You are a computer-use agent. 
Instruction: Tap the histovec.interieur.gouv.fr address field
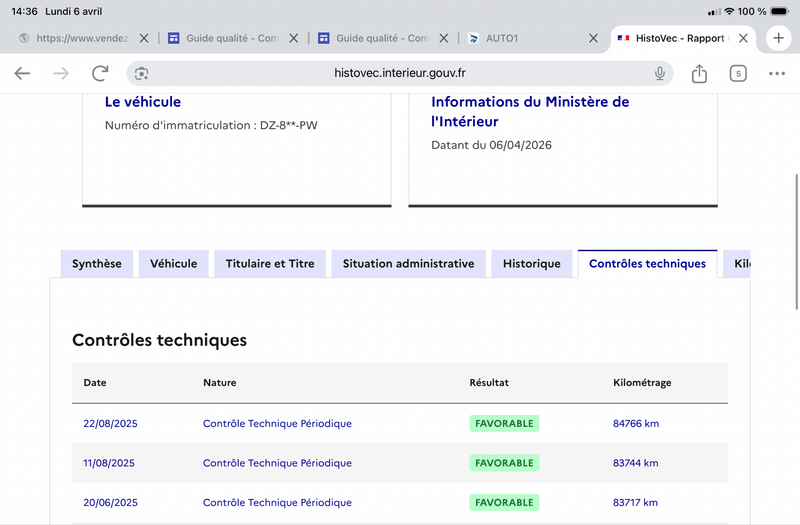click(400, 73)
